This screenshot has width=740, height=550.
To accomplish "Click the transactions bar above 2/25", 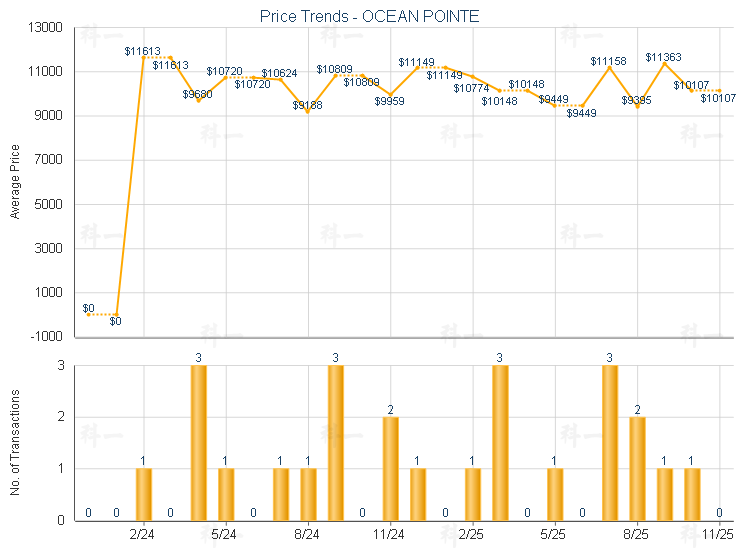I will coord(473,493).
